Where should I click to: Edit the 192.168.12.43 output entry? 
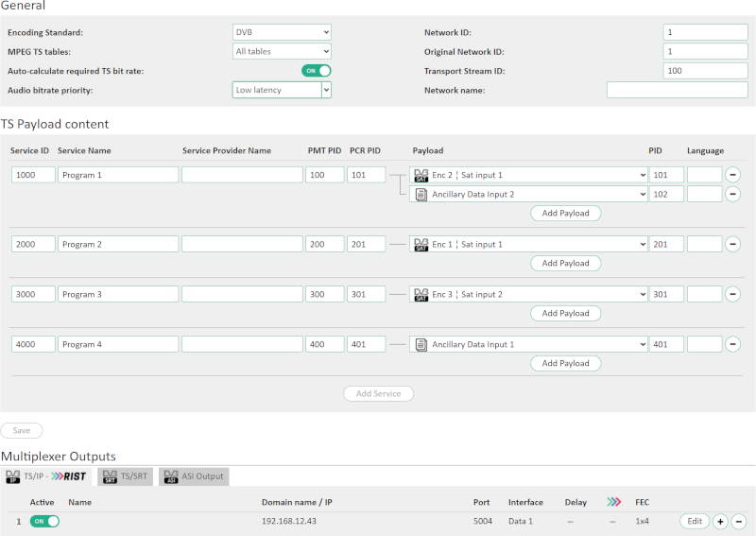(693, 521)
